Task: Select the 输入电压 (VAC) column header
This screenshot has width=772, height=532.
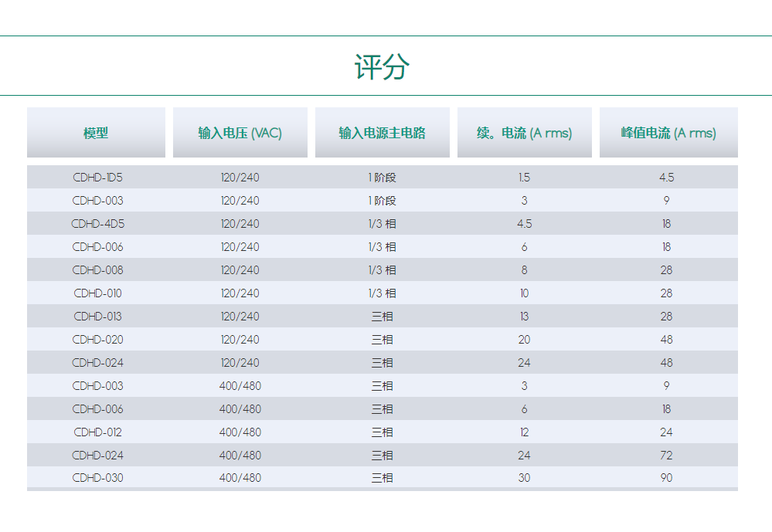Action: [x=240, y=133]
